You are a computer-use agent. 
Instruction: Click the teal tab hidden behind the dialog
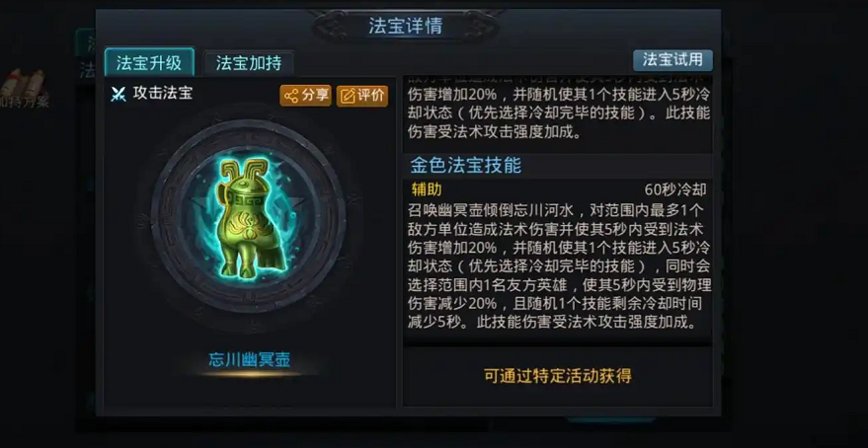point(86,42)
